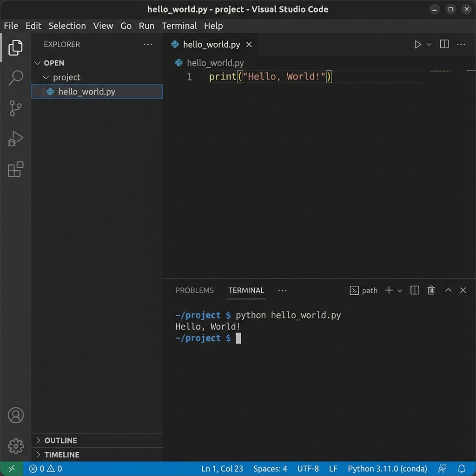The image size is (476, 476).
Task: Click Hello, World! output in terminal
Action: pos(208,327)
